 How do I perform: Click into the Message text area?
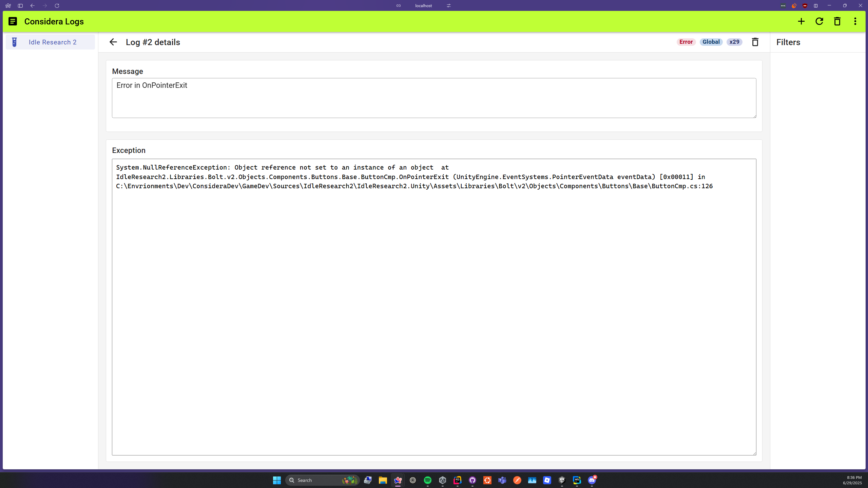[434, 98]
